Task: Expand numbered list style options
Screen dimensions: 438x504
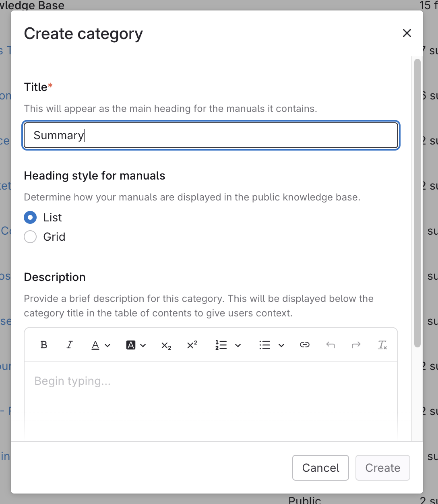Action: [x=238, y=345]
